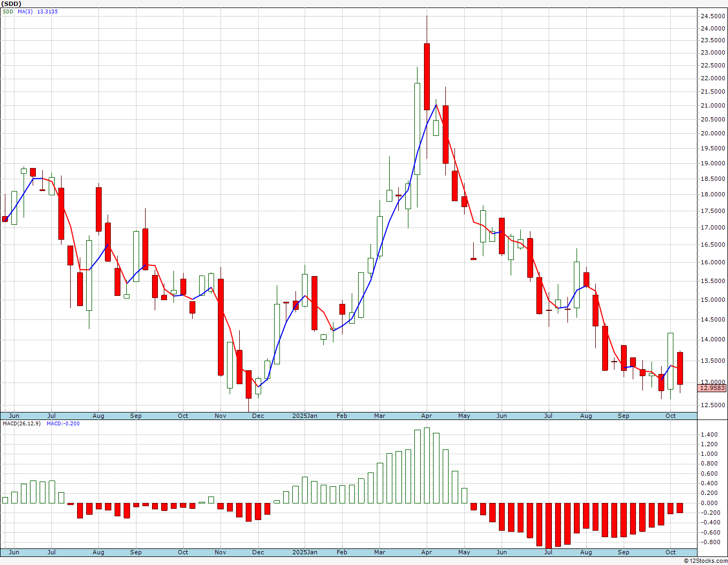Viewport: 728px width, 565px height.
Task: Click the SDD ticker title text
Action: tap(12, 4)
